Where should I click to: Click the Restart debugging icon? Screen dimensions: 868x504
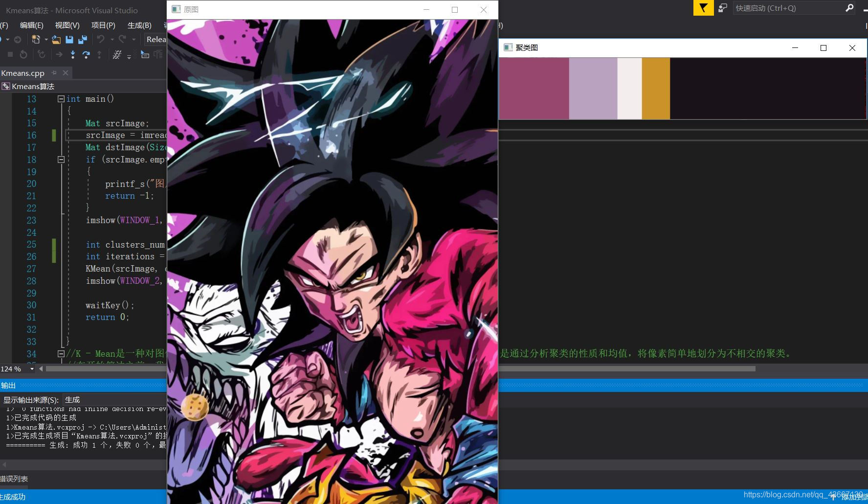pos(23,54)
